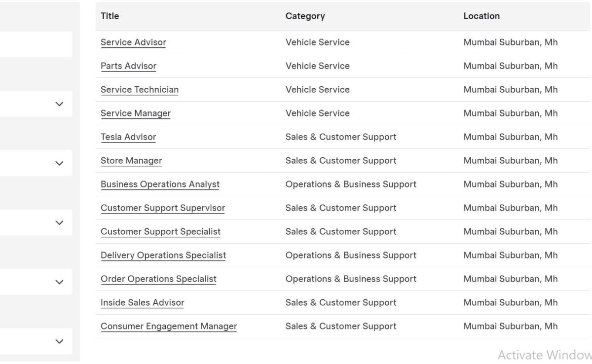Screen dimensions: 592x364
Task: Click the Title column header
Action: click(110, 16)
